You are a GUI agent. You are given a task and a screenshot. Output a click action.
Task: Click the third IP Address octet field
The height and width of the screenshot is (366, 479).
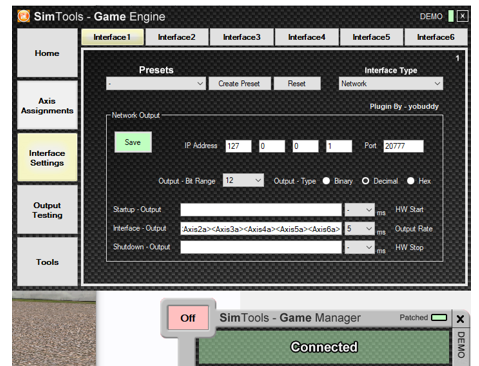305,146
